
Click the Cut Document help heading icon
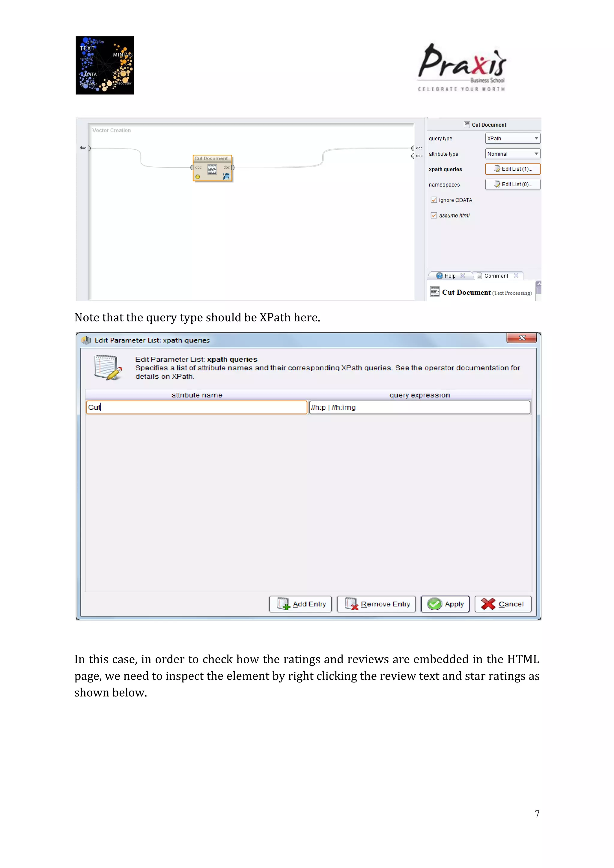[x=435, y=291]
